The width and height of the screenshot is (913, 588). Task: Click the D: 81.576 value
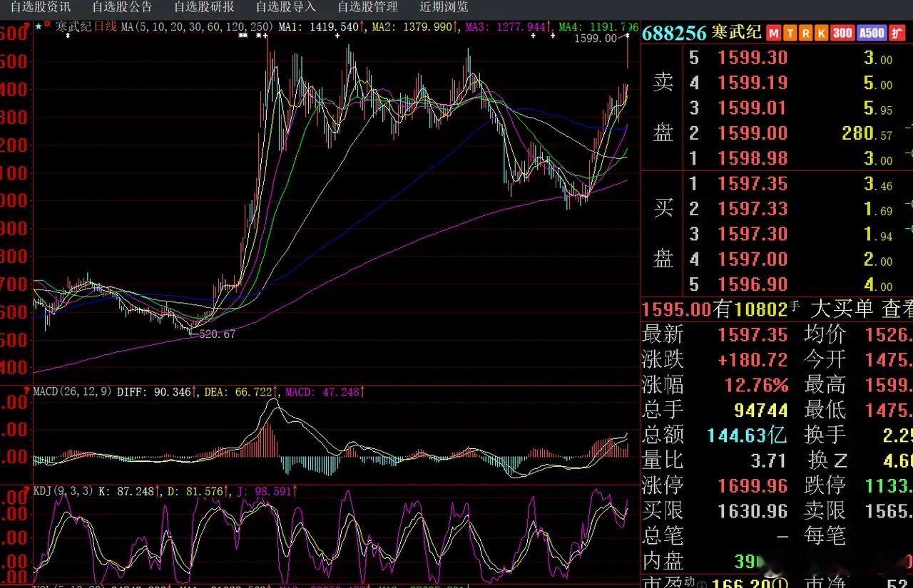[x=197, y=492]
